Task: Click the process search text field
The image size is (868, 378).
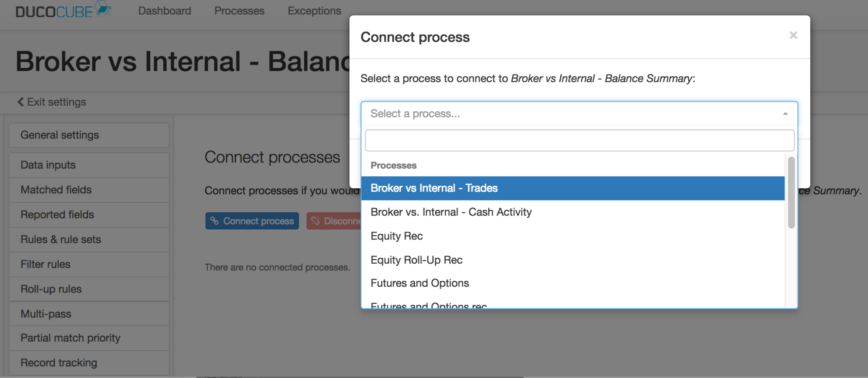Action: pos(579,140)
